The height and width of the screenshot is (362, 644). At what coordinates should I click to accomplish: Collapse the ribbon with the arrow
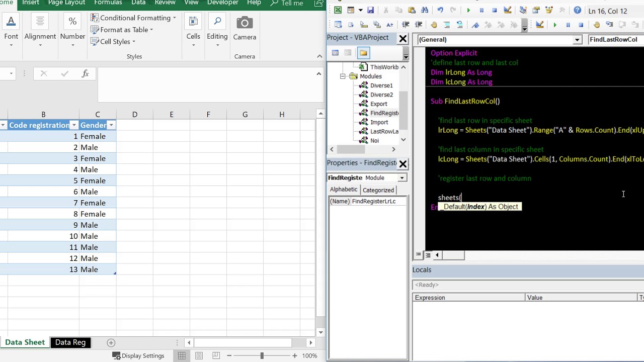pyautogui.click(x=319, y=56)
